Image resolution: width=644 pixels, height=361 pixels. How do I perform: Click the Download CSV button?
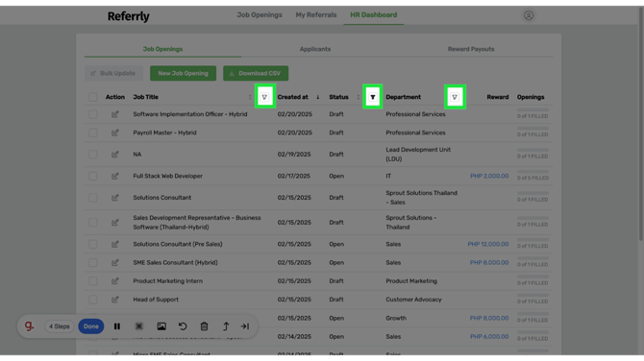256,73
